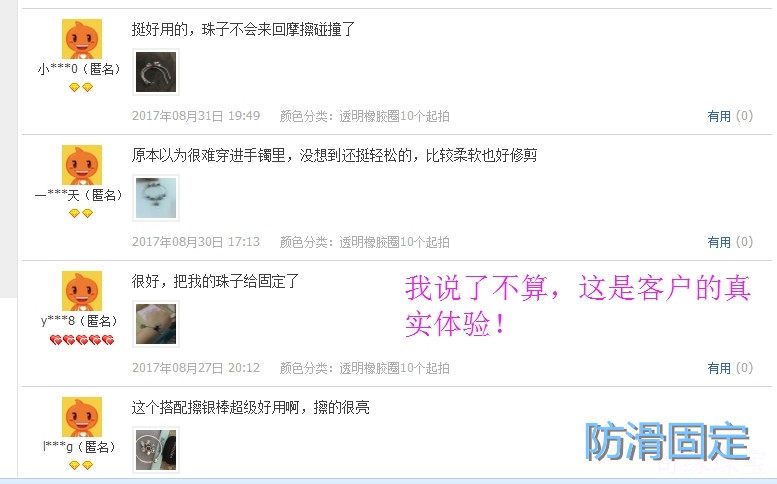Click avatar of reviewer l***g
This screenshot has width=777, height=484.
(x=82, y=417)
